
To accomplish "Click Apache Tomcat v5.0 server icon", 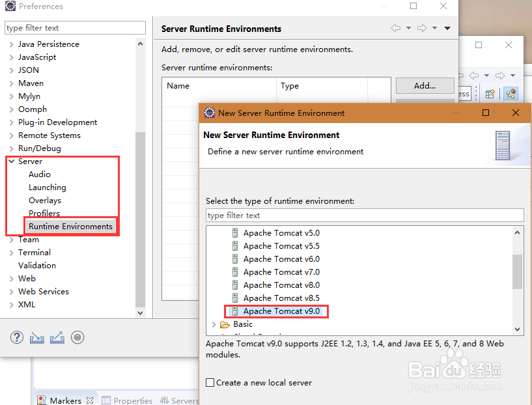I will click(x=235, y=233).
